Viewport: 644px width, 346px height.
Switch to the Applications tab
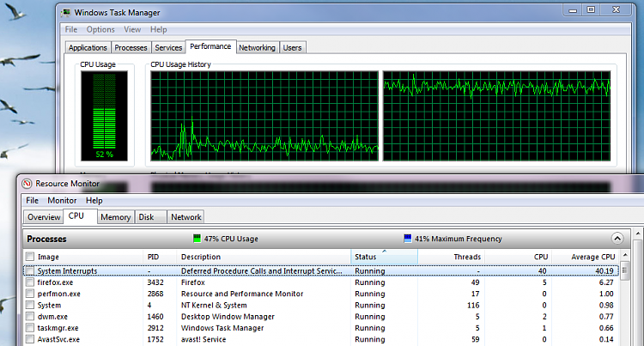[88, 47]
